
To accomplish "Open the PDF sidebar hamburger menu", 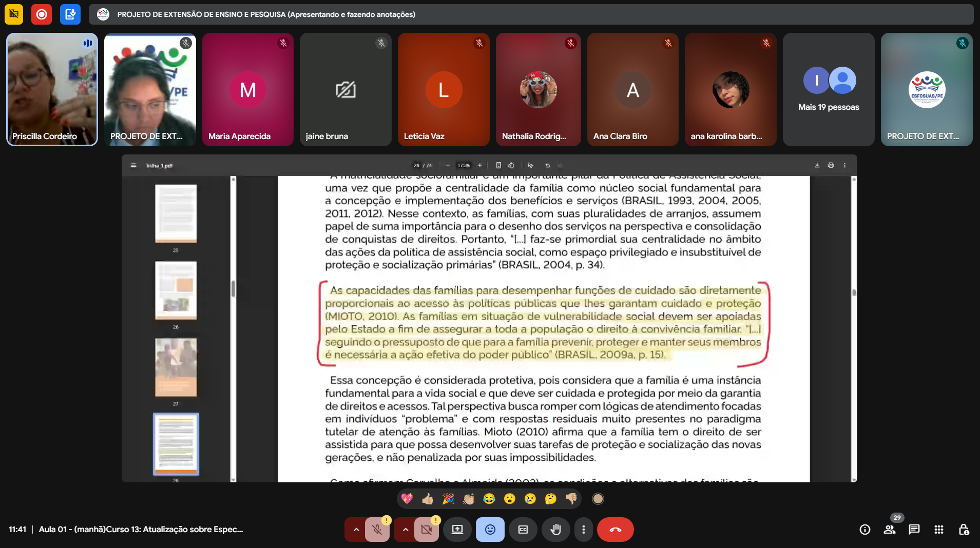I will click(133, 165).
